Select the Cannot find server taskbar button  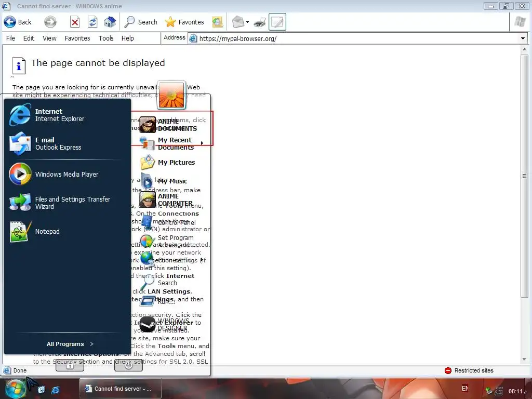coord(121,389)
